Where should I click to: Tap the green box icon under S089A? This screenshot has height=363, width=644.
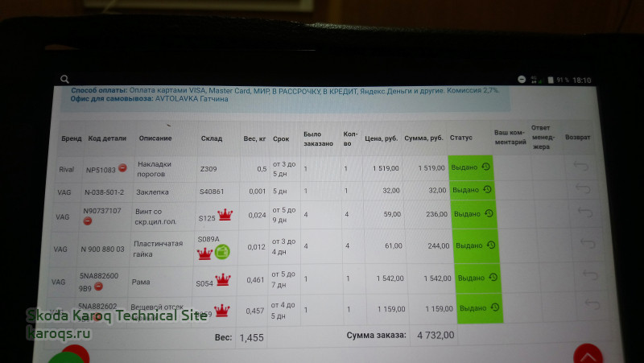222,253
